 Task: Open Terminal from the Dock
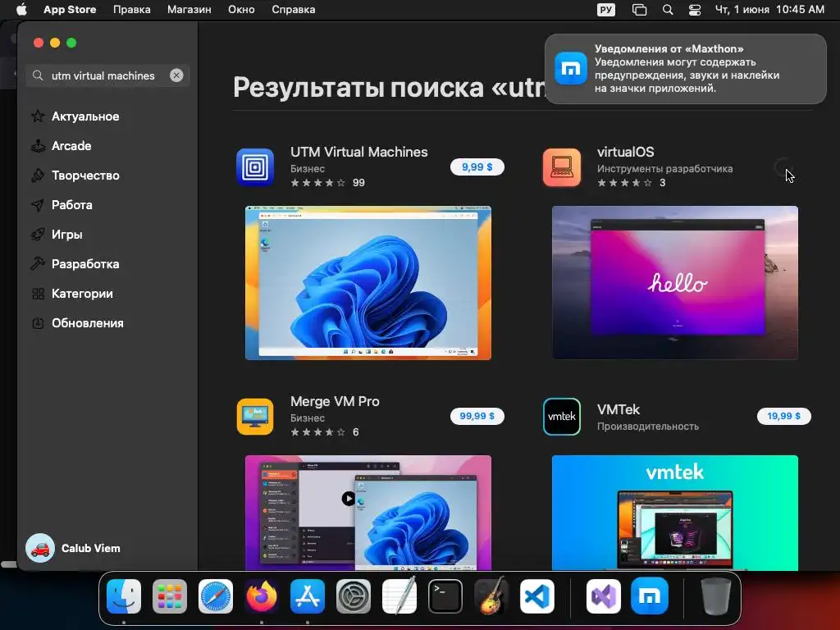click(445, 596)
